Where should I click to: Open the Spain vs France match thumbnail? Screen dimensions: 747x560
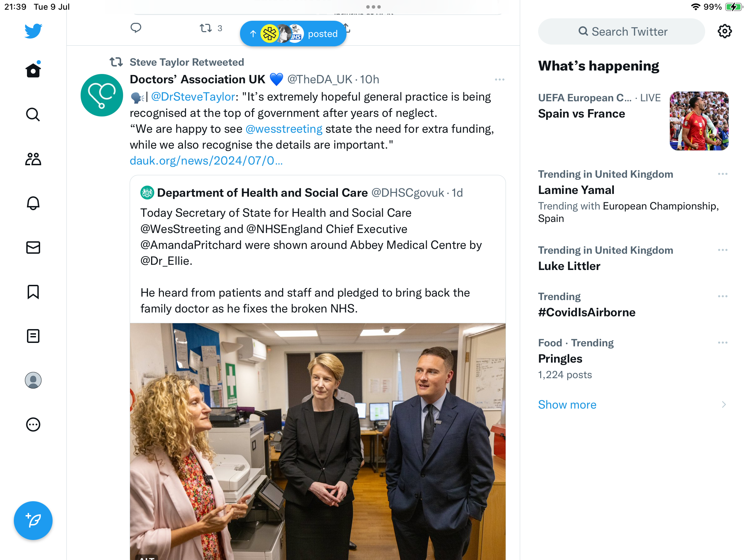click(x=699, y=121)
